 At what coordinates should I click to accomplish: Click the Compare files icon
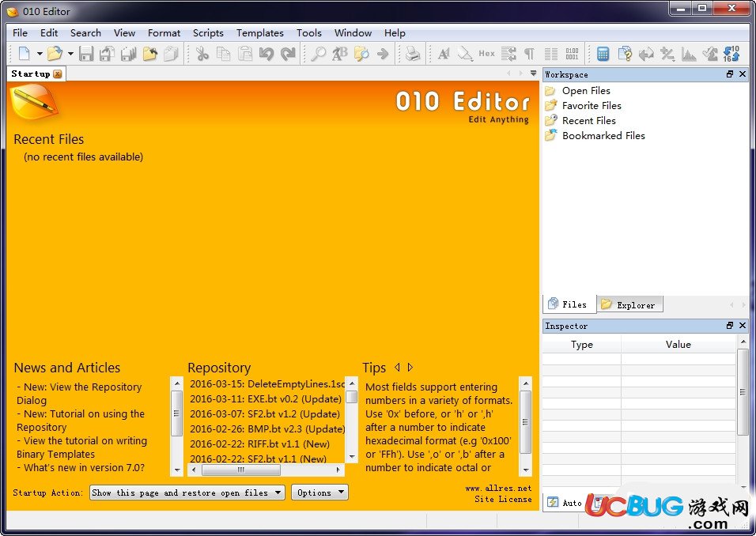coord(625,54)
